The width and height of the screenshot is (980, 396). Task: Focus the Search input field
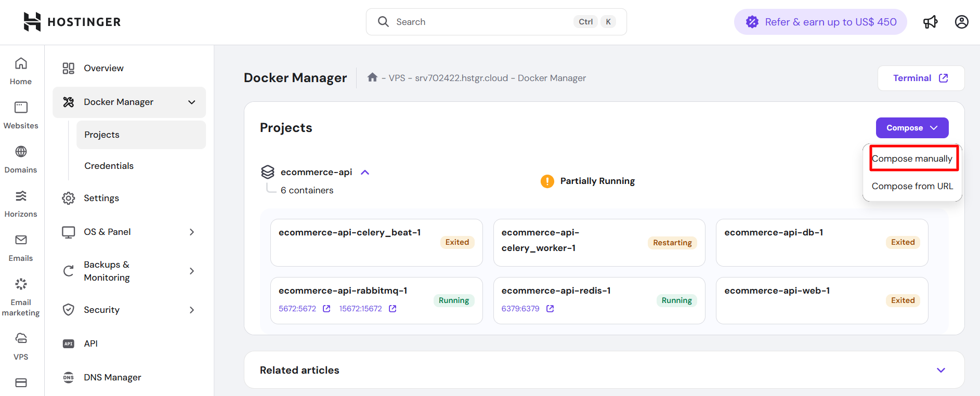496,22
